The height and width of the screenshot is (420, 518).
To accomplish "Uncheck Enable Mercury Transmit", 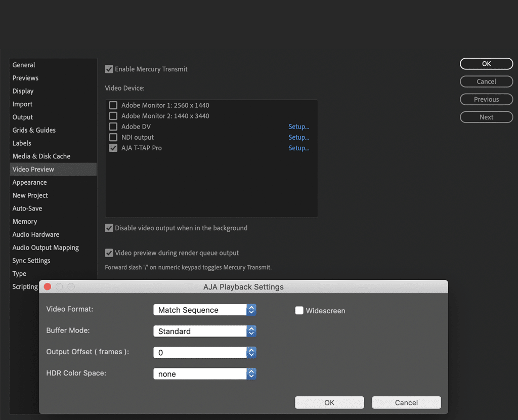I will tap(109, 69).
